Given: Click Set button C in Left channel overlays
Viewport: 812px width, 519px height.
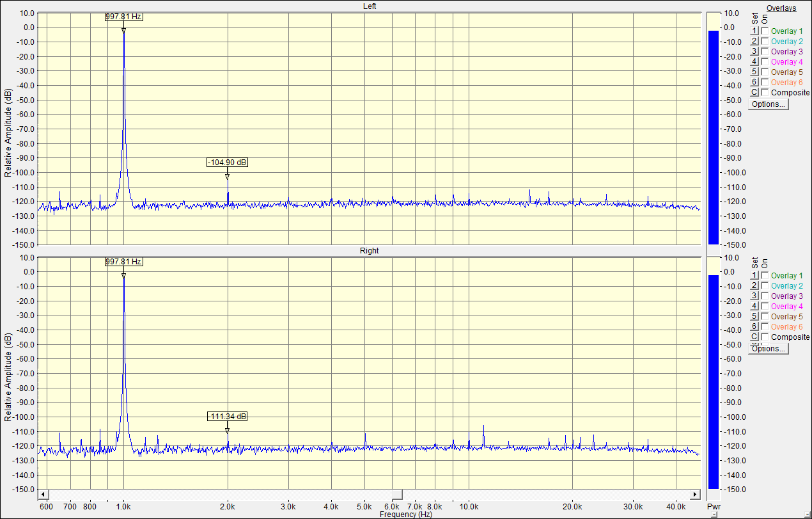Looking at the screenshot, I should coord(754,92).
